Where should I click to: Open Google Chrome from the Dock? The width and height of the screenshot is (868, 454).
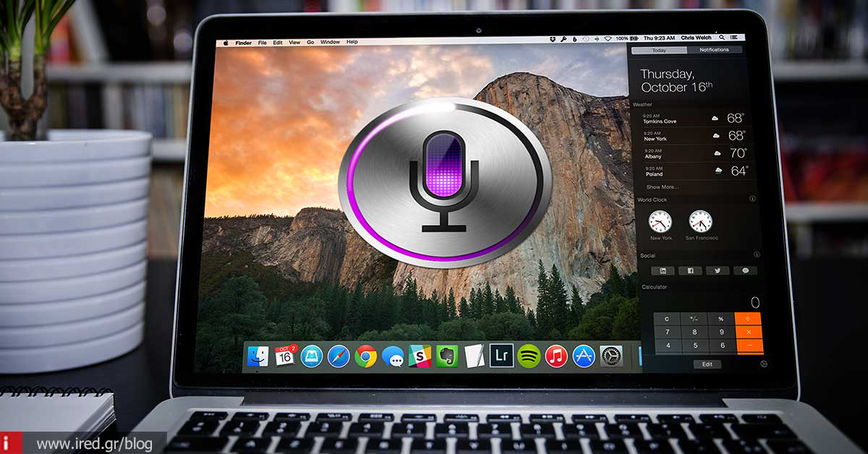(x=365, y=356)
